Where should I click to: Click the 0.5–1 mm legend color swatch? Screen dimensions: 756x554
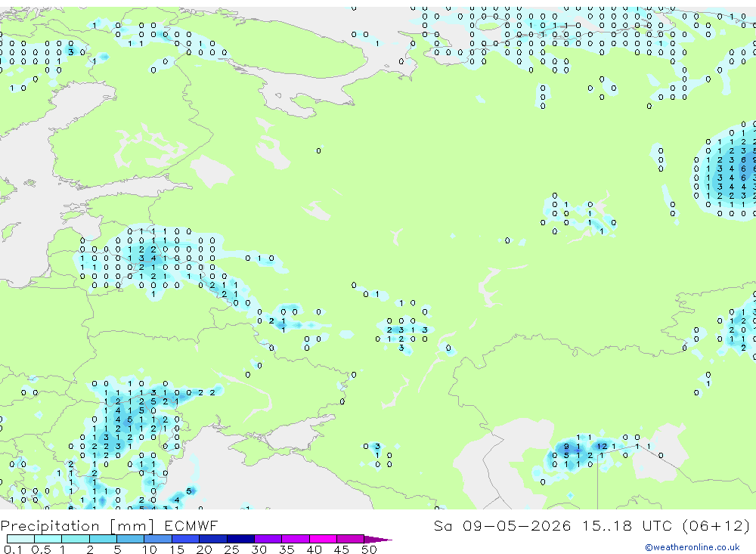tap(48, 539)
